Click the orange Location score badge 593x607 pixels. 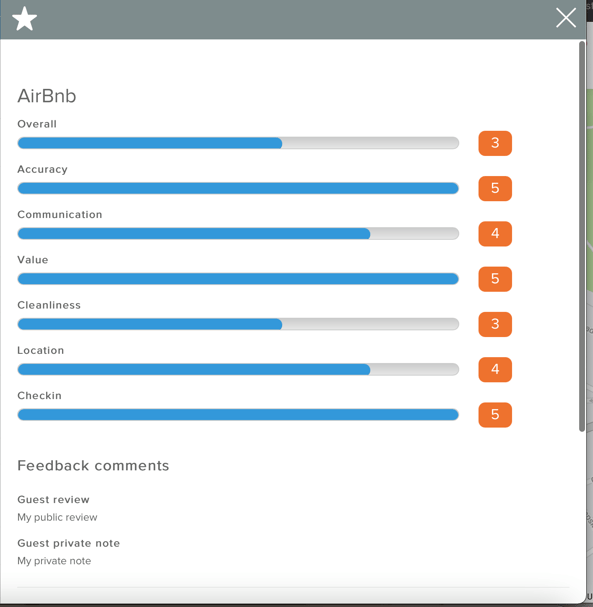(495, 370)
